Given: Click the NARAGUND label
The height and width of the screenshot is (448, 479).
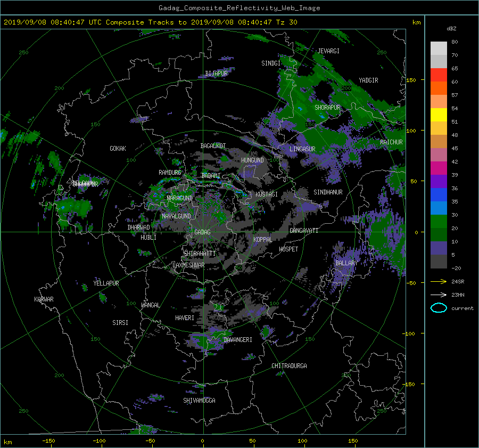Looking at the screenshot, I should [x=180, y=198].
